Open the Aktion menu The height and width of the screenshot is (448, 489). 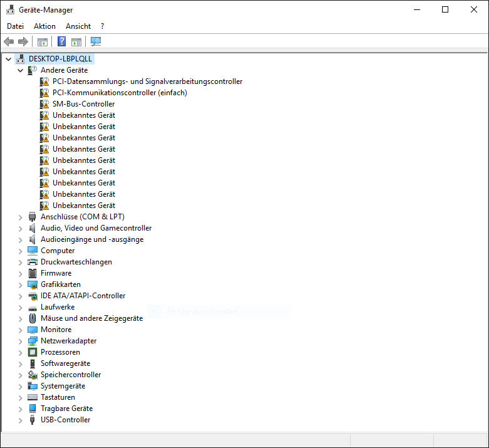click(x=44, y=26)
